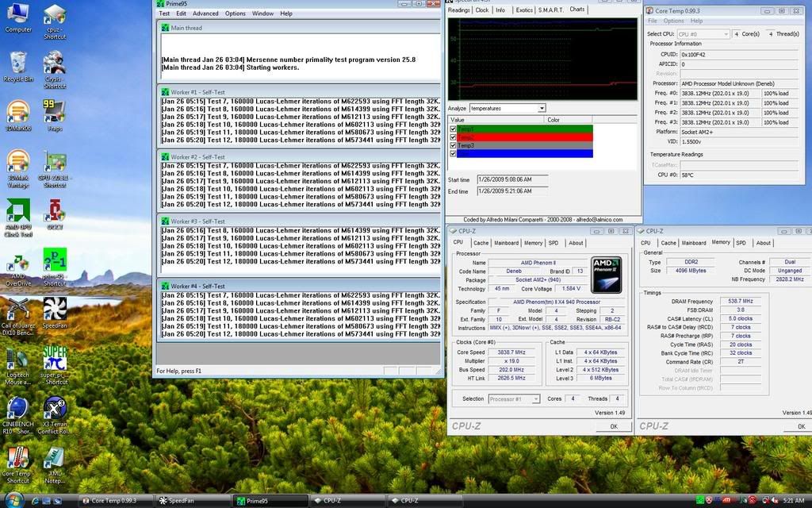The width and height of the screenshot is (812, 508).
Task: Click the muted volume tray icon
Action: click(x=775, y=500)
